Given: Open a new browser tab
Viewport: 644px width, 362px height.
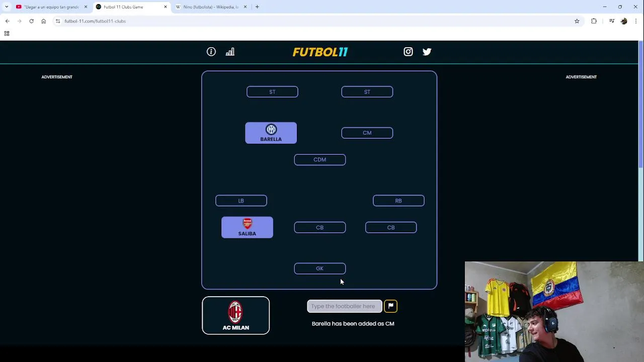Looking at the screenshot, I should [x=257, y=7].
